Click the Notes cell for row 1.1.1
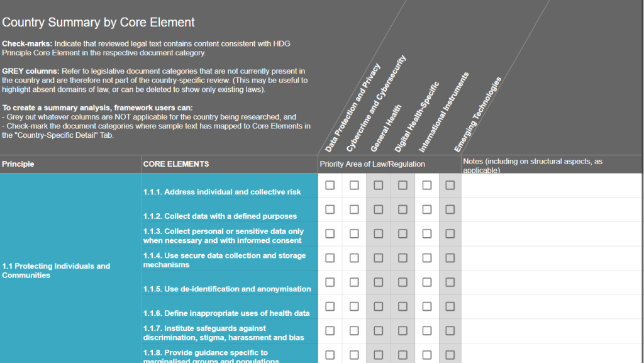 (x=552, y=186)
